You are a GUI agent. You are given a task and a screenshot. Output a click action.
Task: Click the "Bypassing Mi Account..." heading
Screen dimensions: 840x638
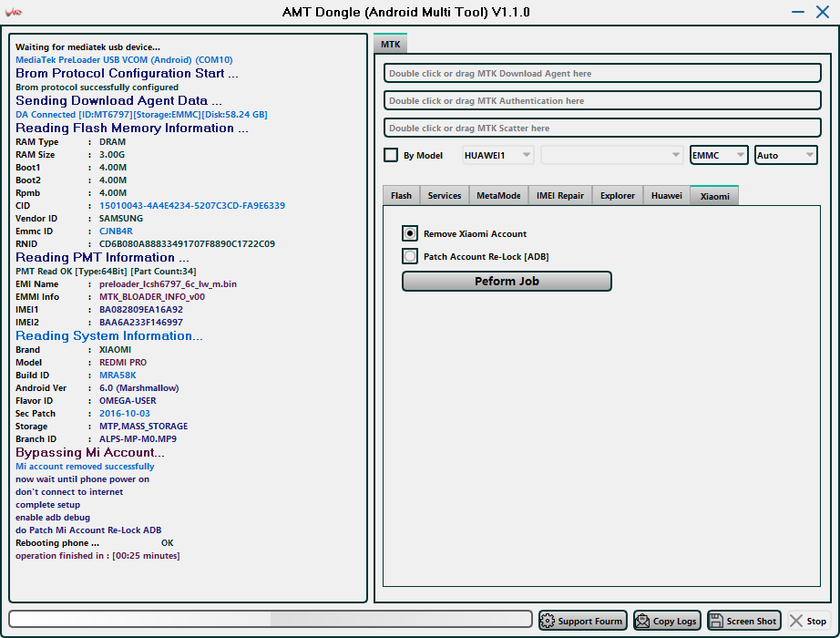[89, 452]
